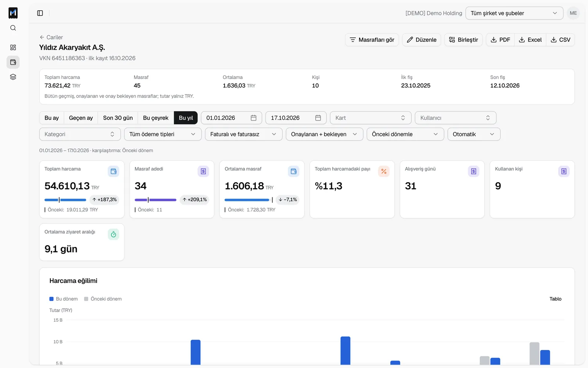The image size is (588, 368).
Task: Toggle the sidebar panel icon
Action: (40, 13)
